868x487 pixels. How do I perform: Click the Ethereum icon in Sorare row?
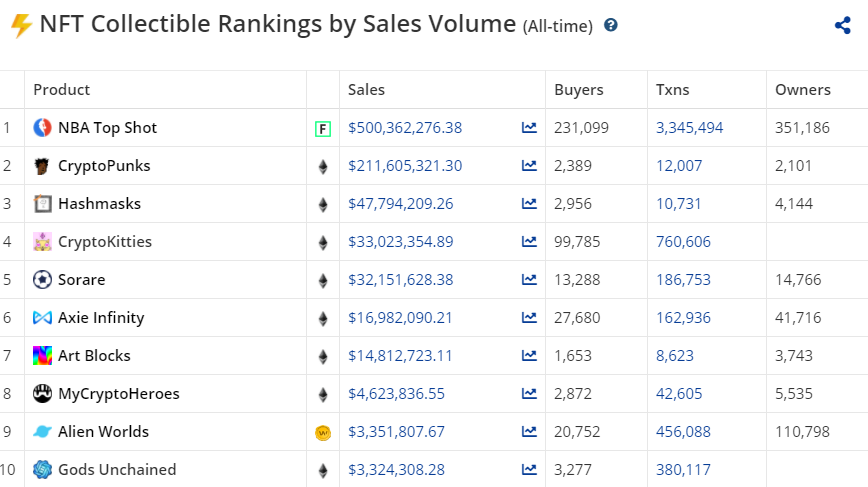click(323, 281)
